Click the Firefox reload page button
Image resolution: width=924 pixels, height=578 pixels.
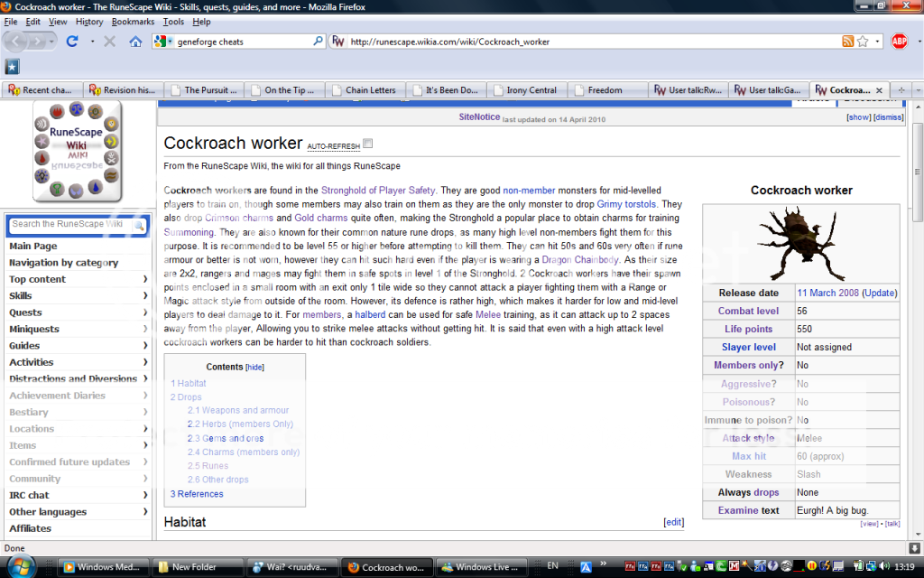(x=72, y=42)
